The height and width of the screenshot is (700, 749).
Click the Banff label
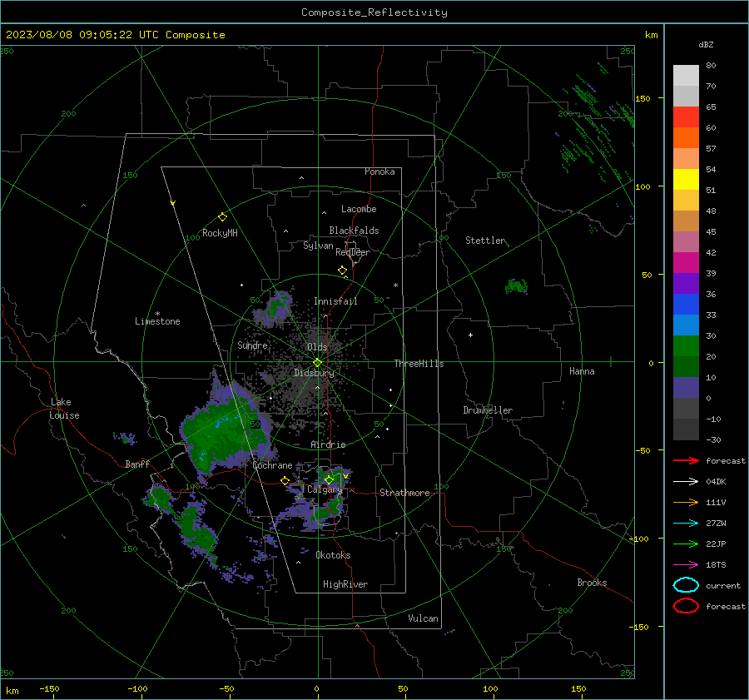click(x=137, y=464)
